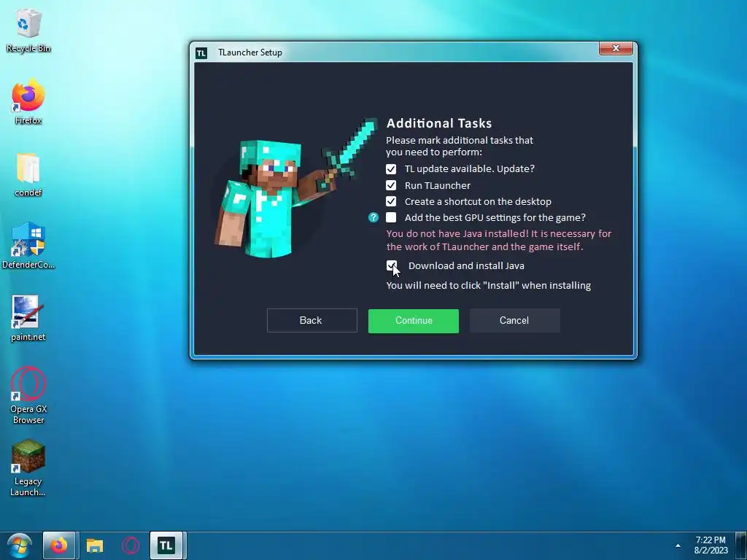Click the Show Desktop strip on the taskbar
The width and height of the screenshot is (747, 560).
pyautogui.click(x=742, y=545)
